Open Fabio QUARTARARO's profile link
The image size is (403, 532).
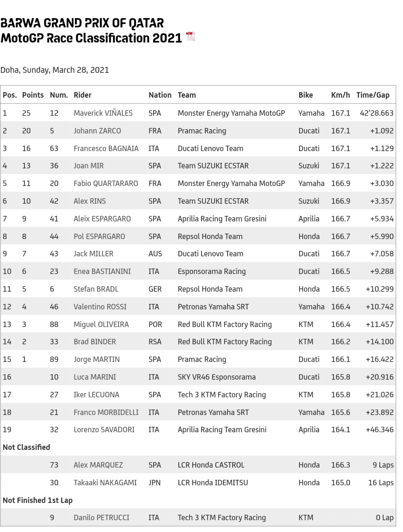coord(106,184)
